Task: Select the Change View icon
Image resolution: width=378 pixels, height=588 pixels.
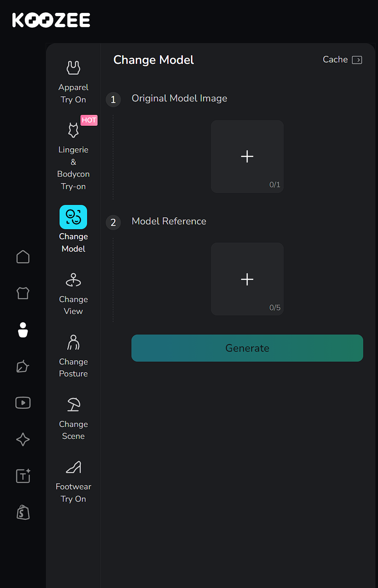Action: pos(73,280)
